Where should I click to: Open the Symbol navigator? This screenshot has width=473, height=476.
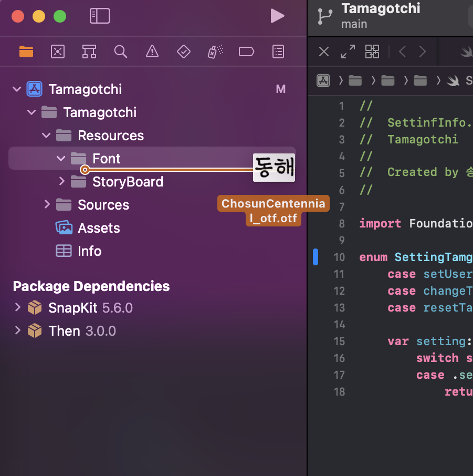coord(89,51)
